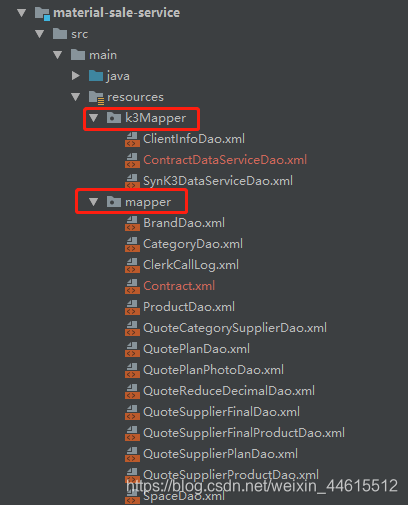Select file ProductDao.xml
The image size is (408, 505).
tap(189, 307)
